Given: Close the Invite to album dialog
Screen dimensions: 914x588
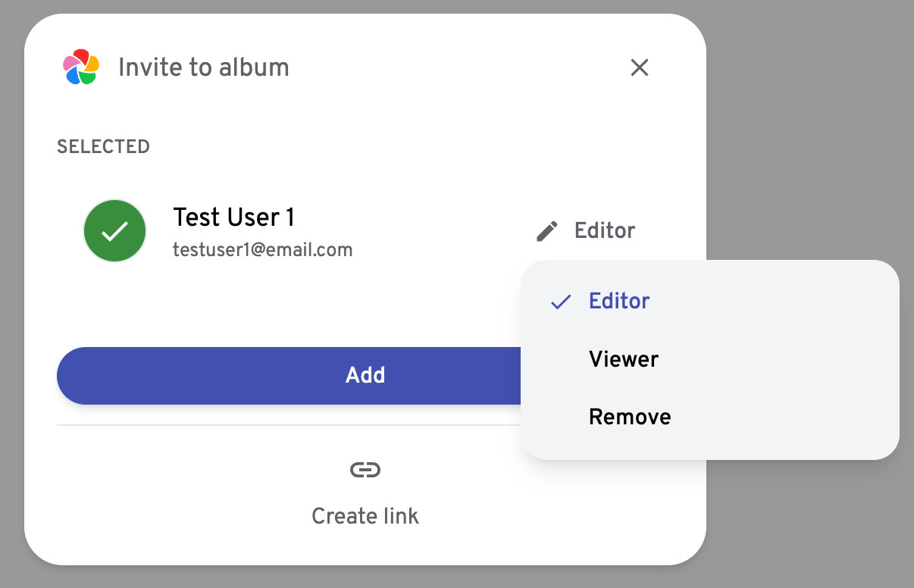Looking at the screenshot, I should pos(640,68).
